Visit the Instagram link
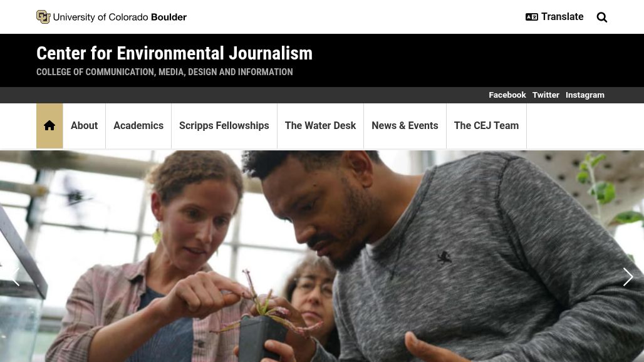 (585, 95)
